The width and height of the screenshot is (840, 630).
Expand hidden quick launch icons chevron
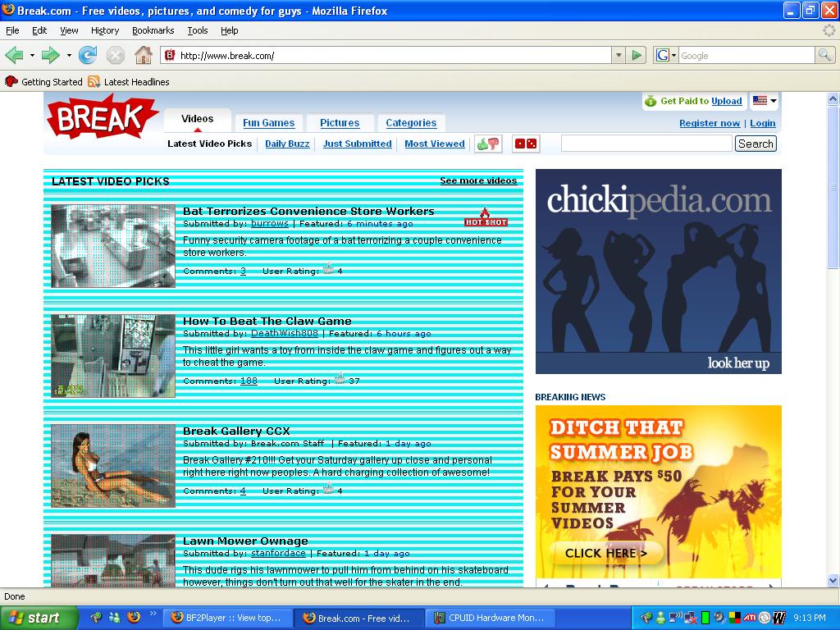[153, 614]
